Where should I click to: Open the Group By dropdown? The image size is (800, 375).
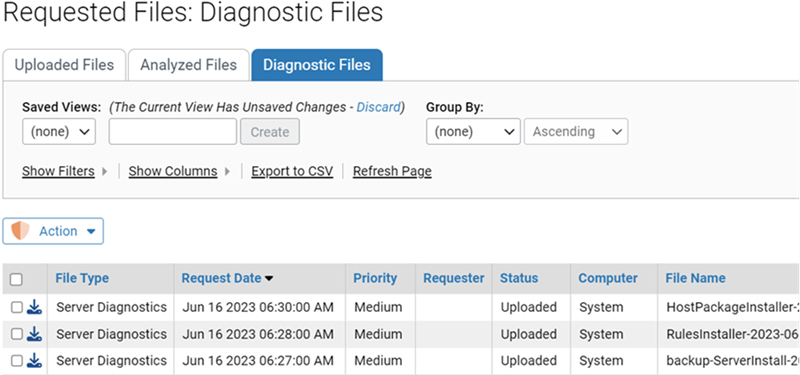473,132
